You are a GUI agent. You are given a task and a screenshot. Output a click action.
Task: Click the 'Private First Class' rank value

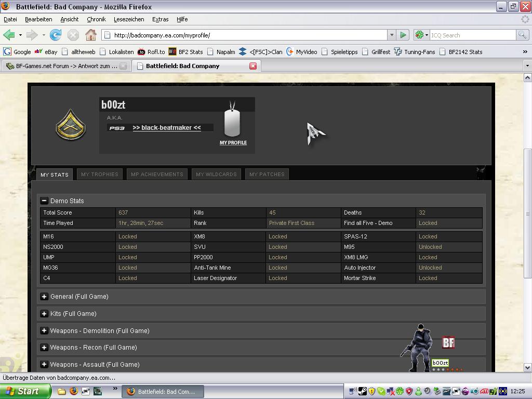click(x=292, y=223)
